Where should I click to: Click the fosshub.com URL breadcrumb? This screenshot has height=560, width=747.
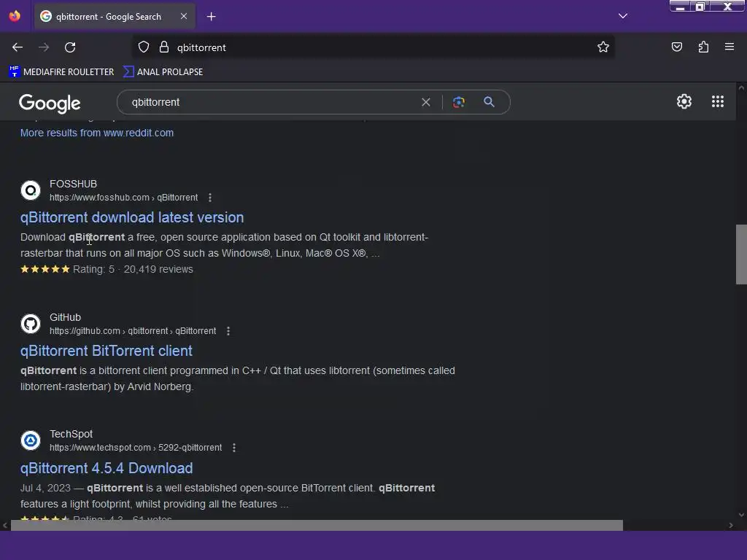coord(123,198)
